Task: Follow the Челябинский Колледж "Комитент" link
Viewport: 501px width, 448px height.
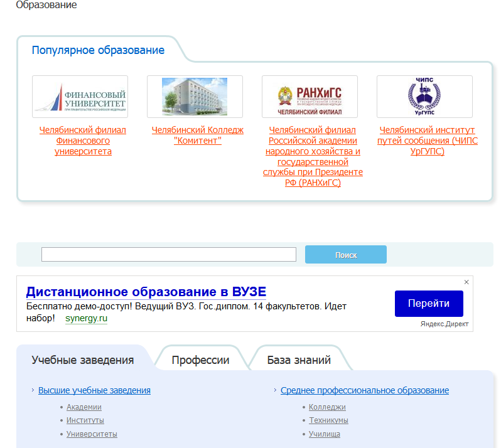Action: point(197,135)
